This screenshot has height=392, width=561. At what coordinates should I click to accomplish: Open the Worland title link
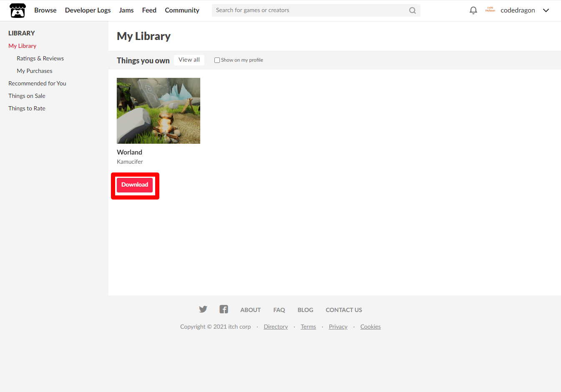point(130,152)
